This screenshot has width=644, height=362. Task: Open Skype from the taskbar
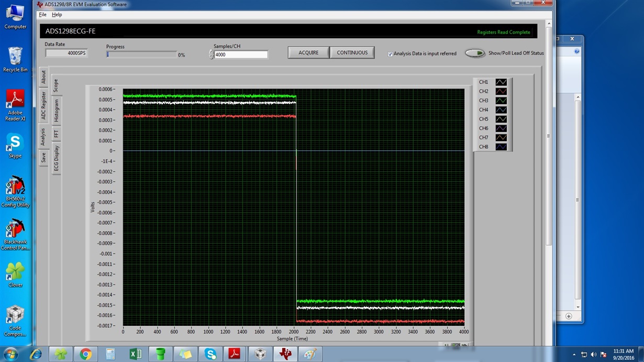pos(210,355)
